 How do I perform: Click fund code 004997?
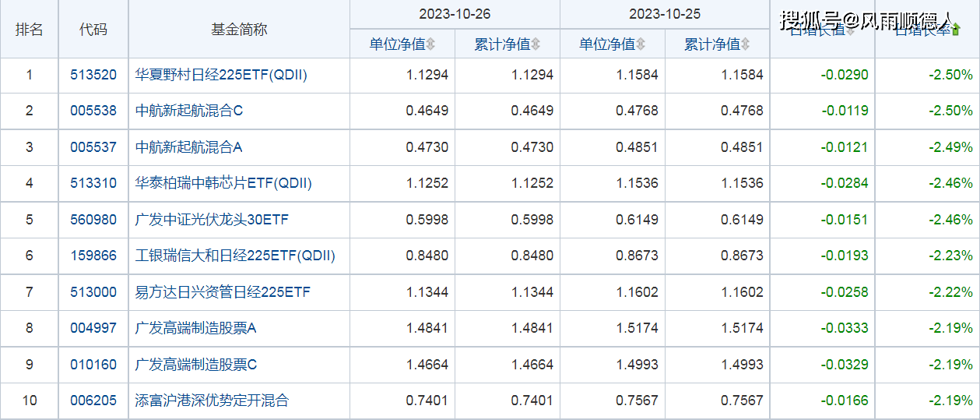93,328
